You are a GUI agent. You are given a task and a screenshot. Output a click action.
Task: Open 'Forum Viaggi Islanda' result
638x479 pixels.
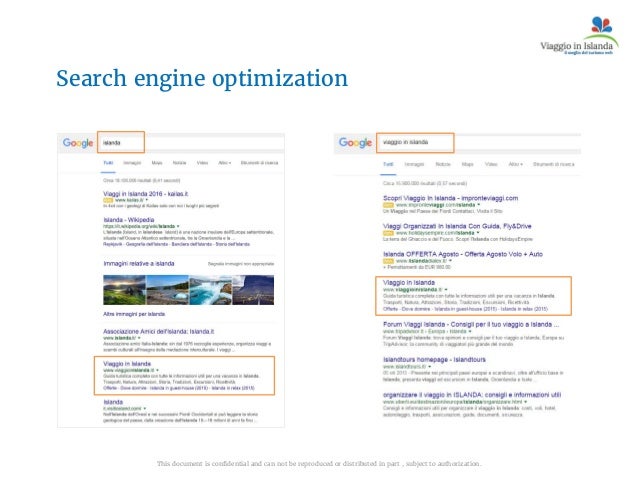tap(471, 324)
